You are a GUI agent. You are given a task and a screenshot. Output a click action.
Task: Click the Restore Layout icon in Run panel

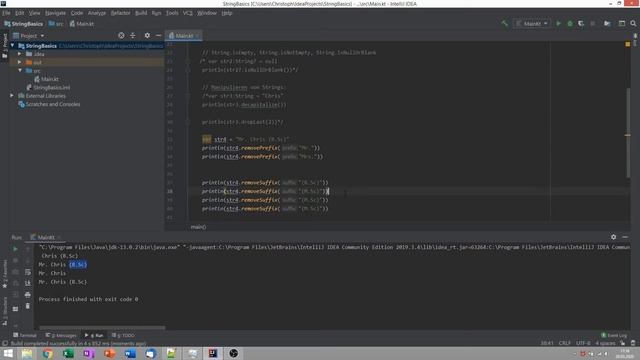(16, 309)
